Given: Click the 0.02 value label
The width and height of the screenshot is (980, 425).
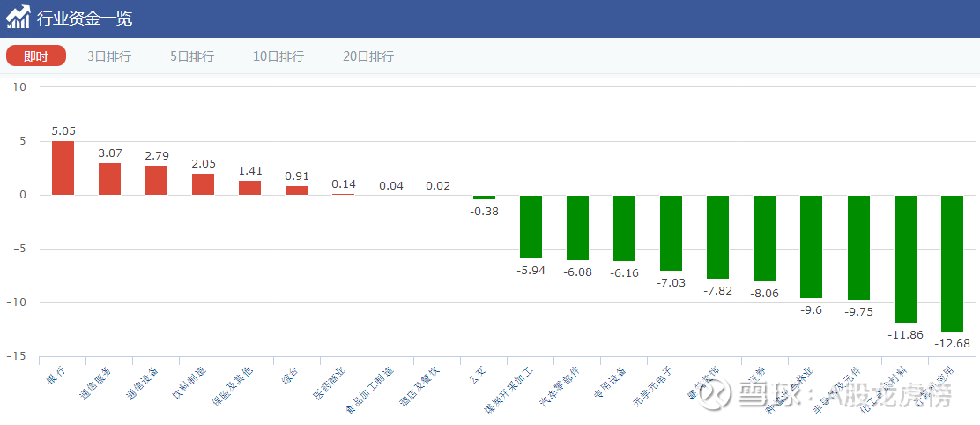Looking at the screenshot, I should pyautogui.click(x=437, y=186).
